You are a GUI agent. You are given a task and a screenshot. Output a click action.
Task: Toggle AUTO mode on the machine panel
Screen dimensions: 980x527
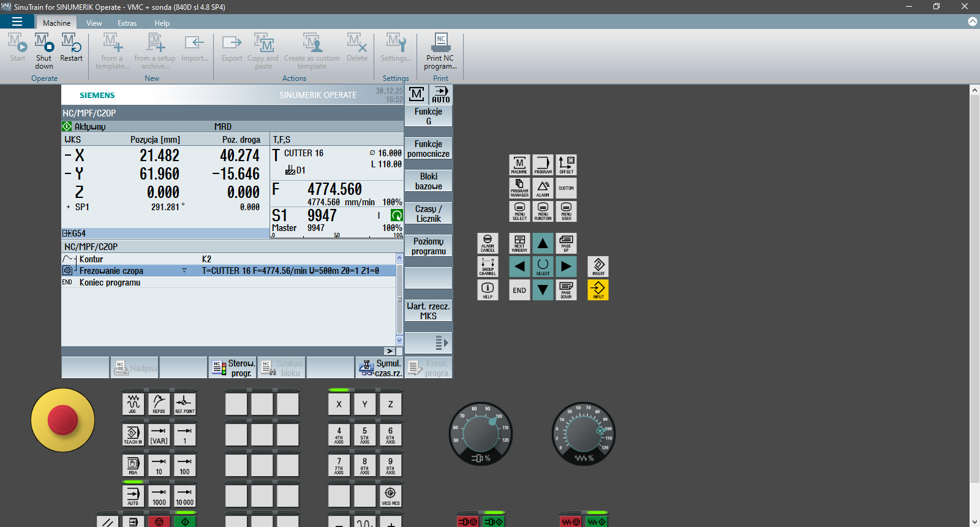tap(133, 496)
